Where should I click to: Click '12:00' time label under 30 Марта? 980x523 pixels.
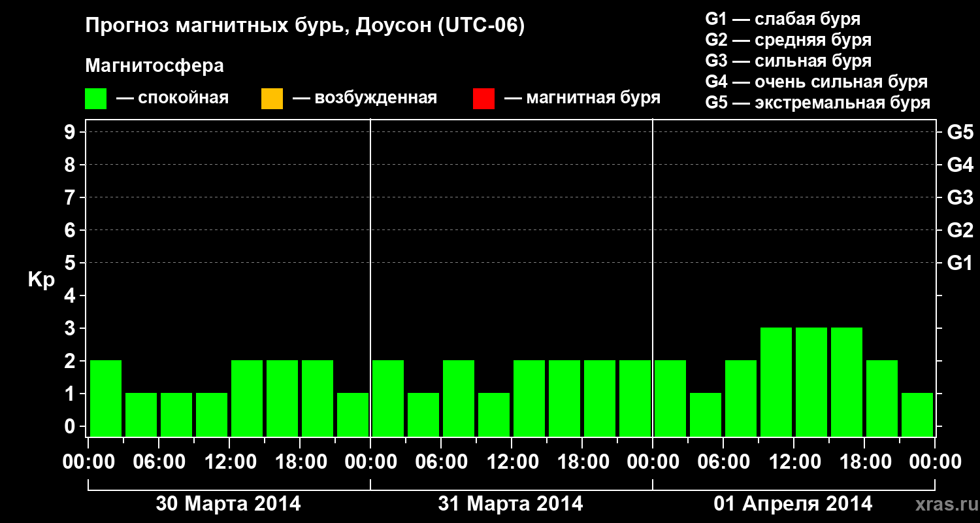229,462
